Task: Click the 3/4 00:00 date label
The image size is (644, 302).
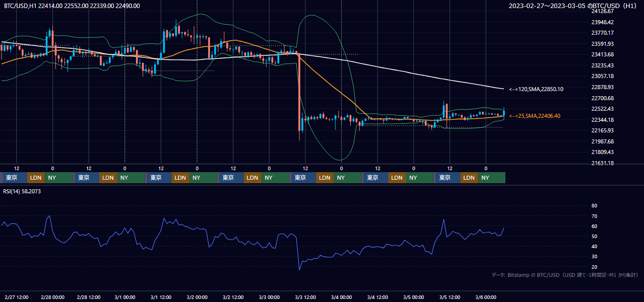Action: pyautogui.click(x=342, y=297)
